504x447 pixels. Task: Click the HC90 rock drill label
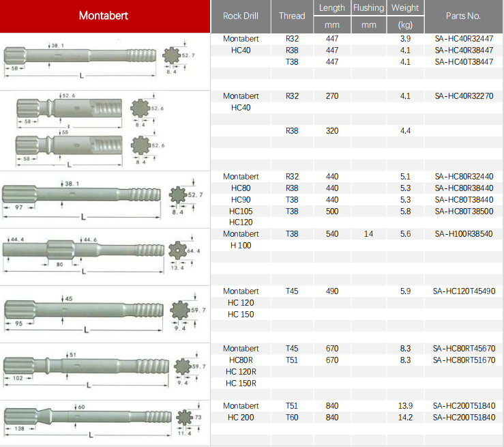click(241, 200)
